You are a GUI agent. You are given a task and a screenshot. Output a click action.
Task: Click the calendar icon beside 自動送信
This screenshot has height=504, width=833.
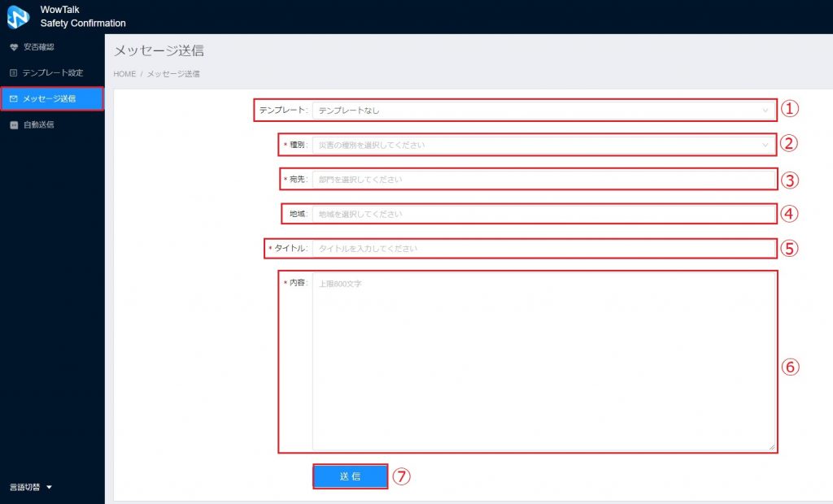click(x=14, y=125)
